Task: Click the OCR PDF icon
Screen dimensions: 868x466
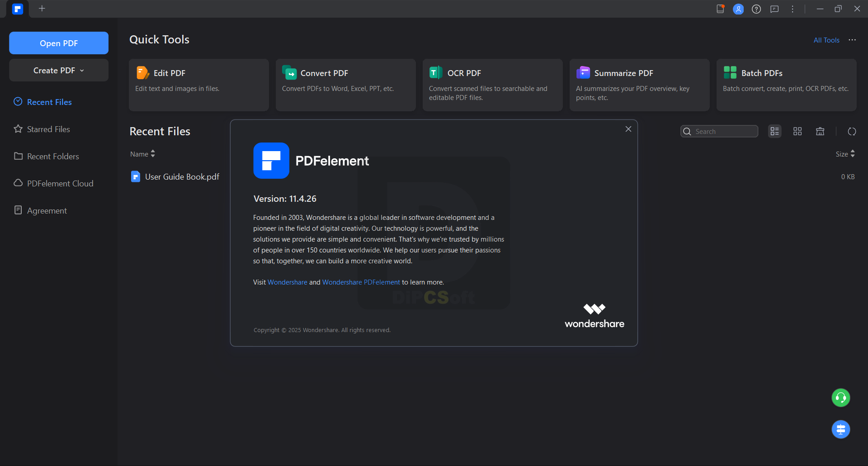Action: (436, 72)
